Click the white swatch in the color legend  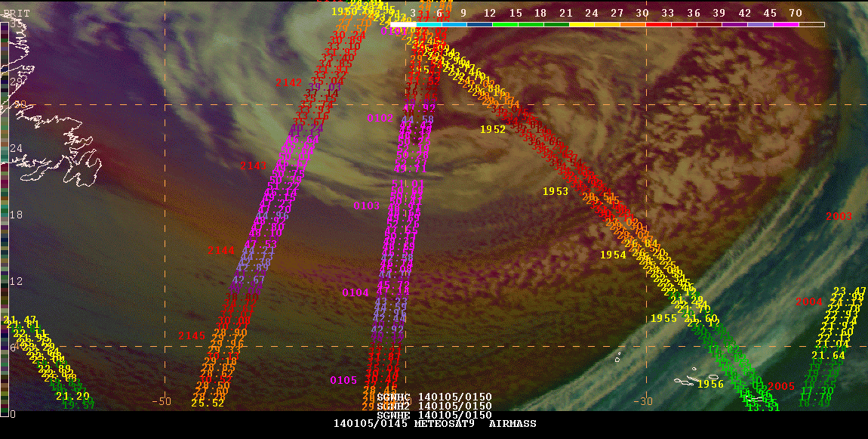click(x=403, y=24)
